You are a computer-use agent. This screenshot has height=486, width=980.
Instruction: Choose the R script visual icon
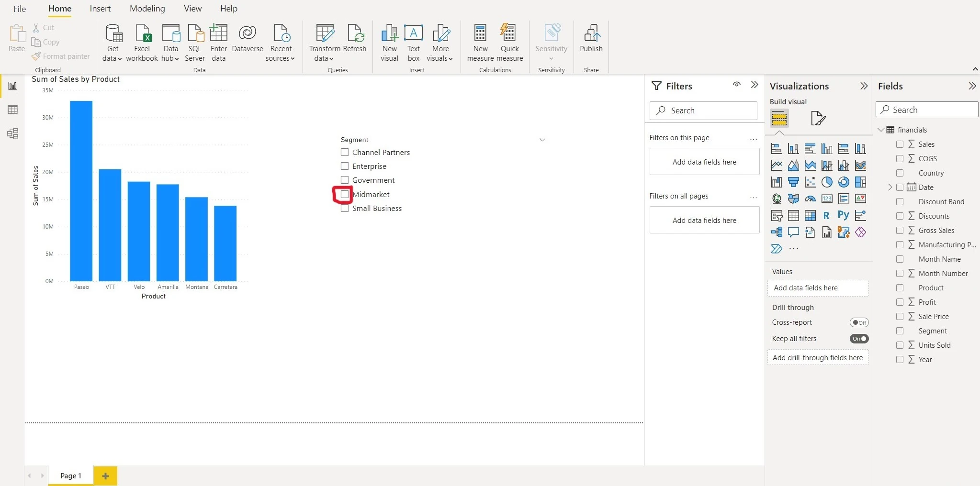click(x=827, y=215)
